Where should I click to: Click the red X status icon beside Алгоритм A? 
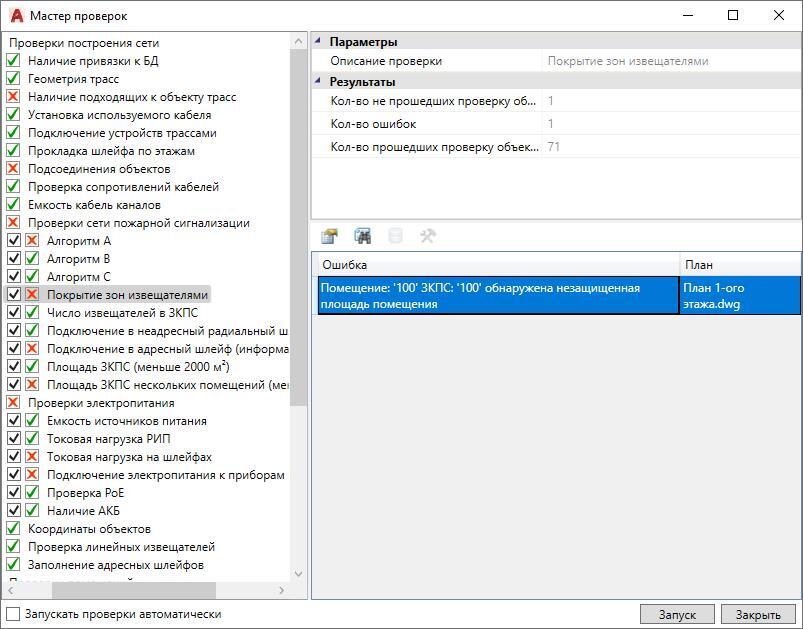(x=32, y=241)
